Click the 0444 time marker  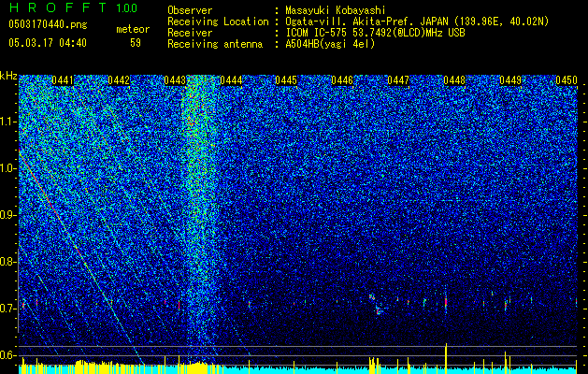coord(231,80)
